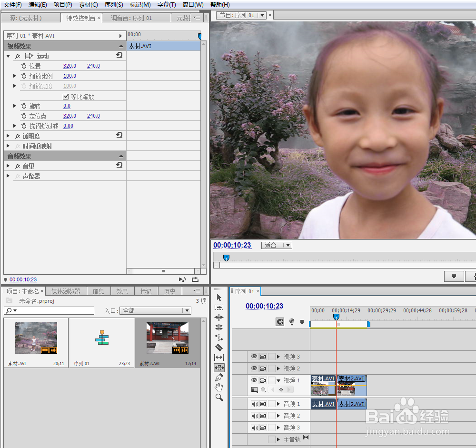476x448 pixels.
Task: Select the Ripple Edit tool
Action: pos(219,318)
